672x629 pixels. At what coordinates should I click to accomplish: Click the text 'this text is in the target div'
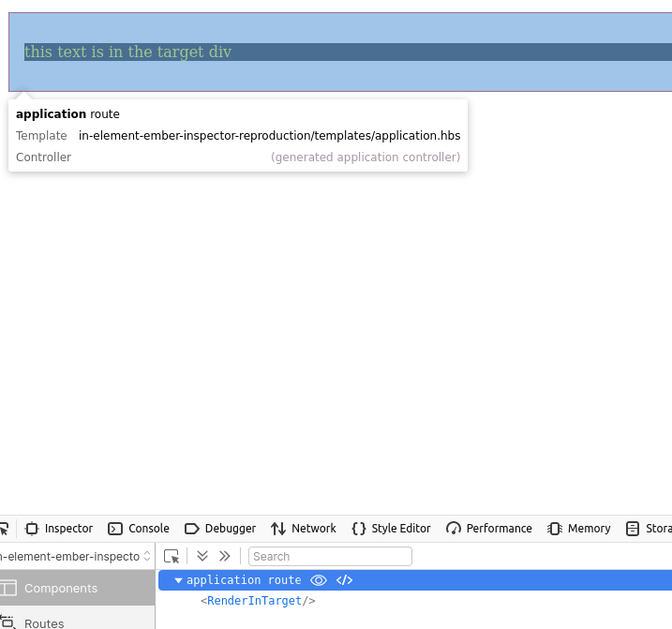point(127,52)
